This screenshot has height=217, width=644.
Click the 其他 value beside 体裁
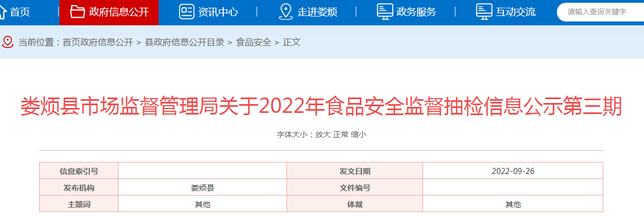click(513, 204)
